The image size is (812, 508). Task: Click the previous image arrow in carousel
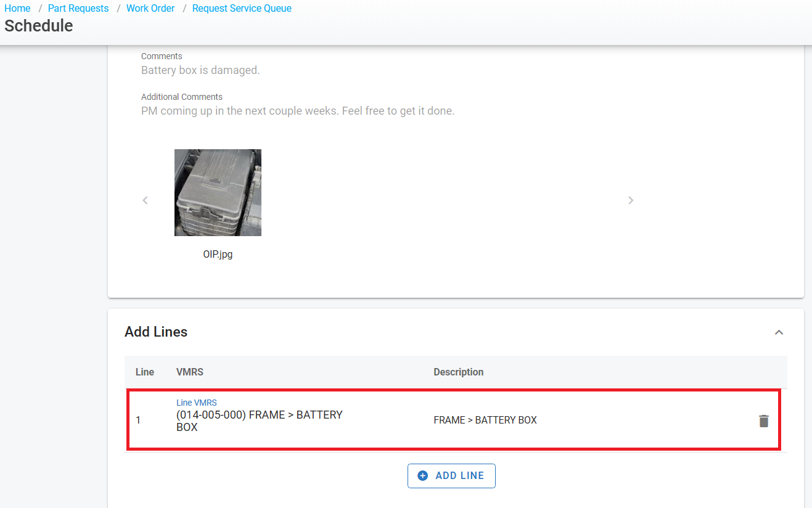pyautogui.click(x=146, y=200)
